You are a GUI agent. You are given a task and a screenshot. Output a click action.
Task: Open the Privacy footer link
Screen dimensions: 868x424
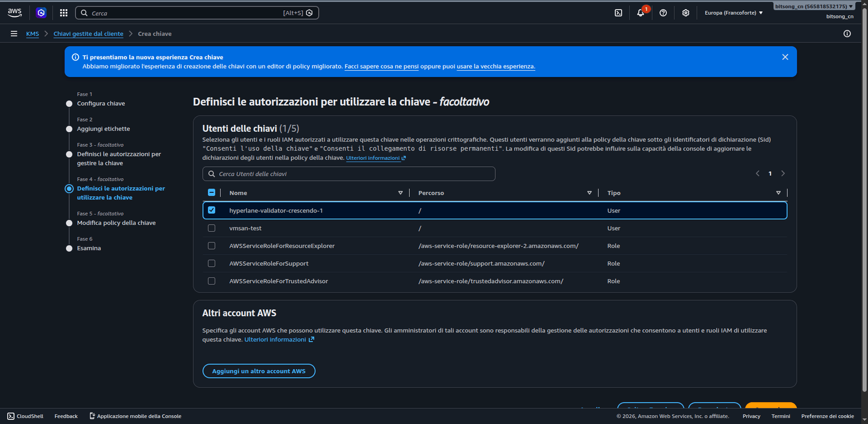[751, 416]
